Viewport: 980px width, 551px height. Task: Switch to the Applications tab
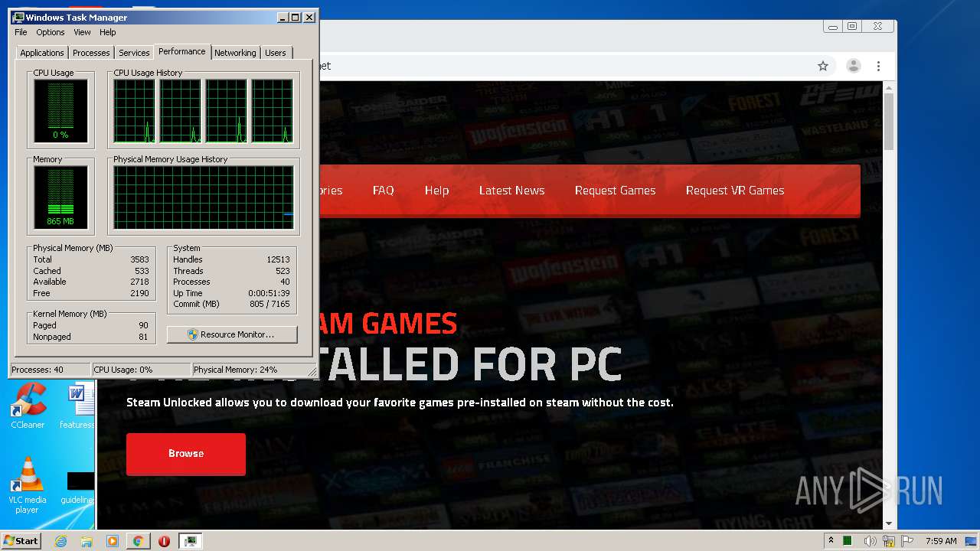42,53
